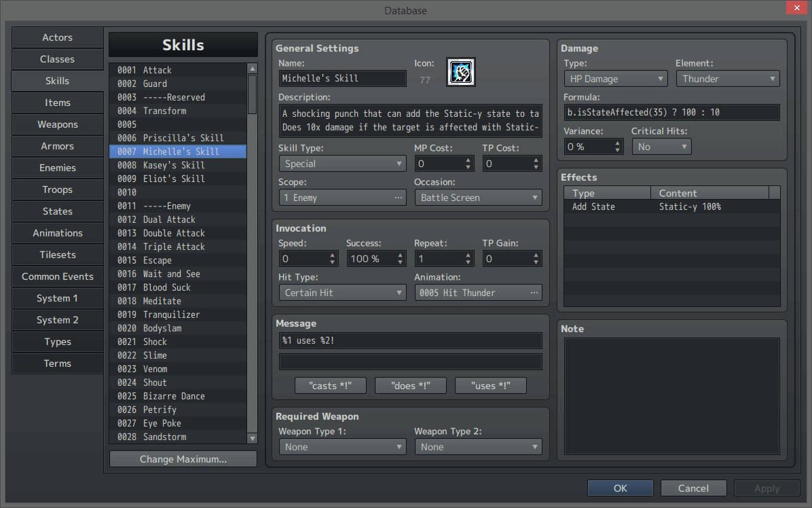Screen dimensions: 812x508
Task: Open the Element dropdown set to Thunder
Action: click(x=727, y=78)
